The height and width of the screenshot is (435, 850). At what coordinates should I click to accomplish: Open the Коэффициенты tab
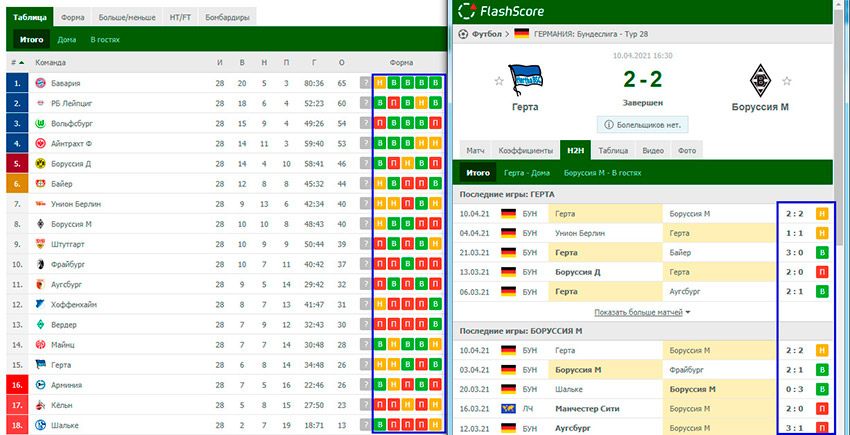pyautogui.click(x=526, y=150)
